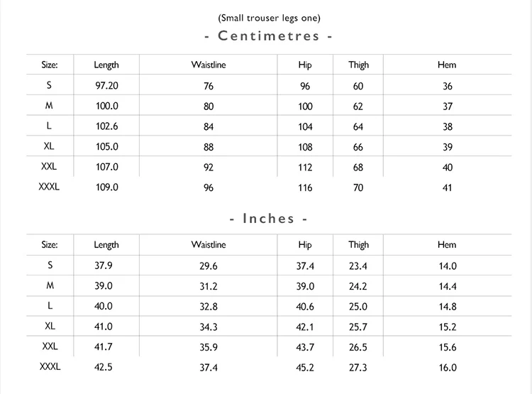The width and height of the screenshot is (532, 394).
Task: Select the Thigh header in centimetres table
Action: 358,65
